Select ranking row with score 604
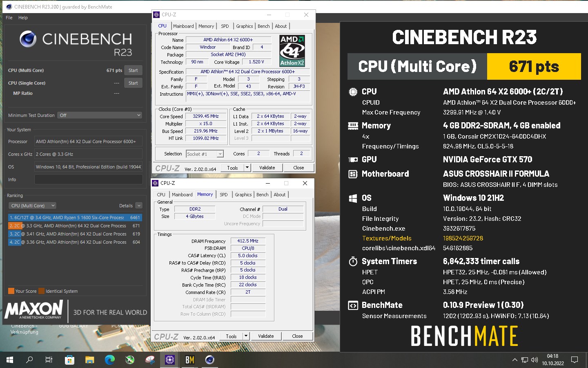 pyautogui.click(x=75, y=242)
